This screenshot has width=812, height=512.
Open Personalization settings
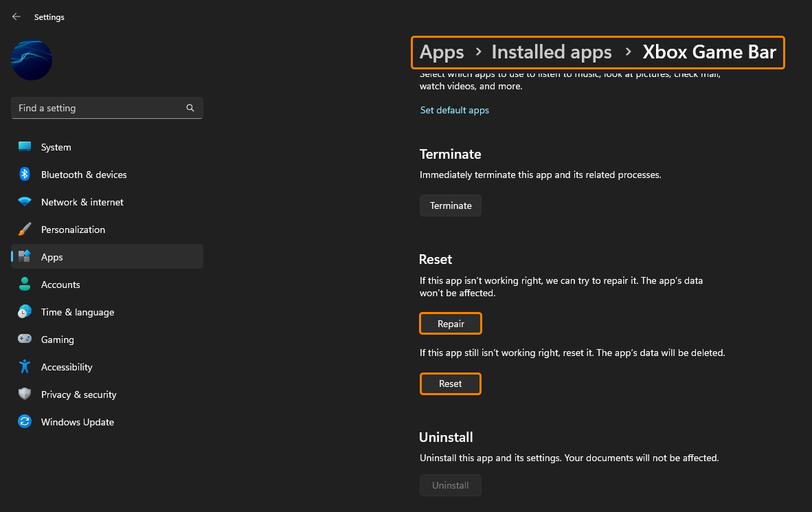click(106, 230)
